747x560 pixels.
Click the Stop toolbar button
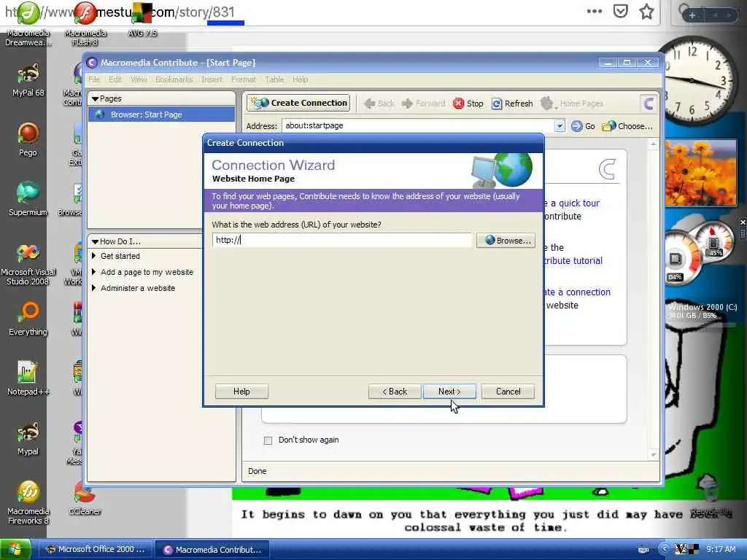[468, 104]
